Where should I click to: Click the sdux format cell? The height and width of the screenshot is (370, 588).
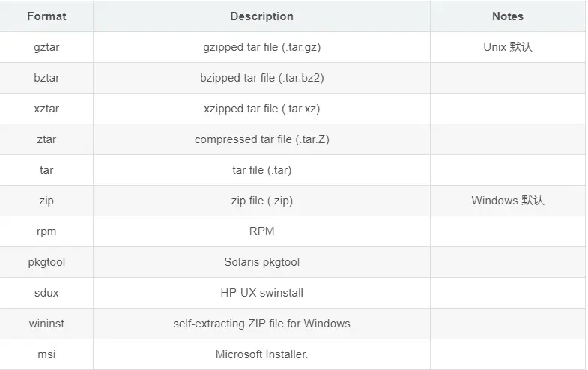[x=46, y=293]
